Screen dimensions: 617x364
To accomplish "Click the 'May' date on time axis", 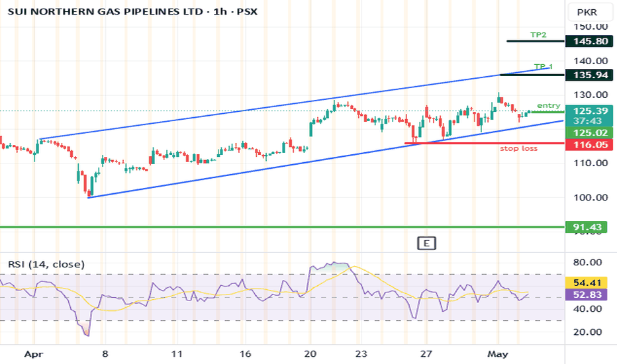I will 498,354.
